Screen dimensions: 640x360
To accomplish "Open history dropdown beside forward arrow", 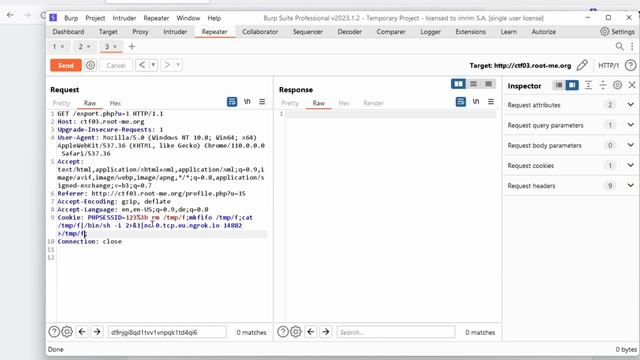I will [x=178, y=65].
